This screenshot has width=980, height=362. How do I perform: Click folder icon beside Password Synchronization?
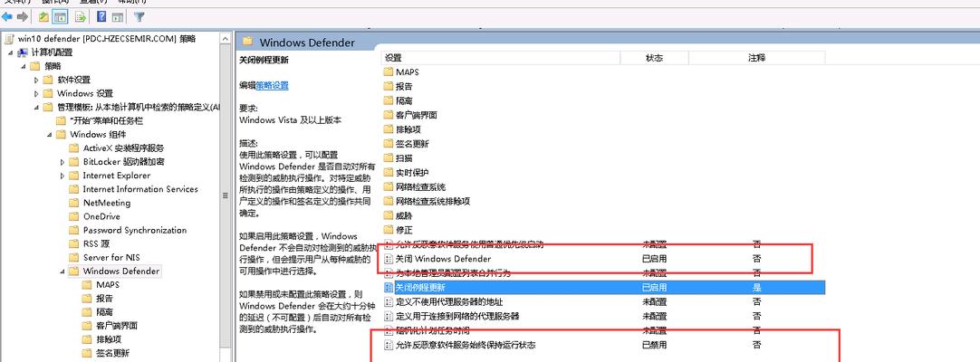(73, 230)
